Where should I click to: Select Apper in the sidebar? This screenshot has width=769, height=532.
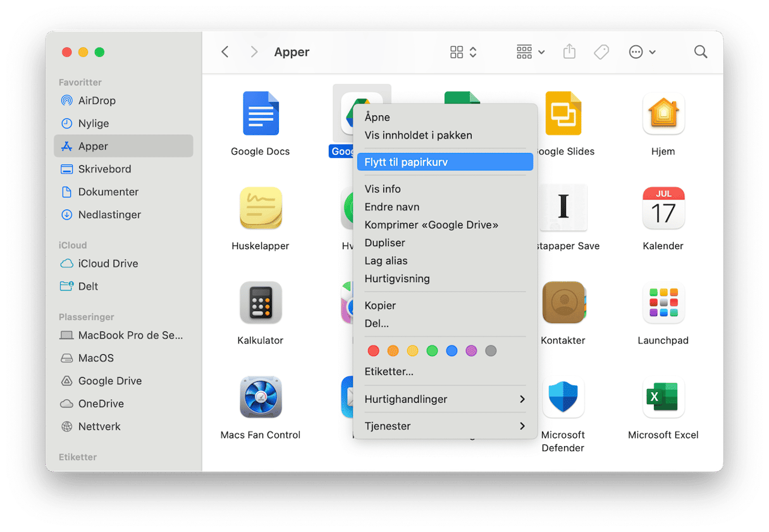[x=123, y=146]
